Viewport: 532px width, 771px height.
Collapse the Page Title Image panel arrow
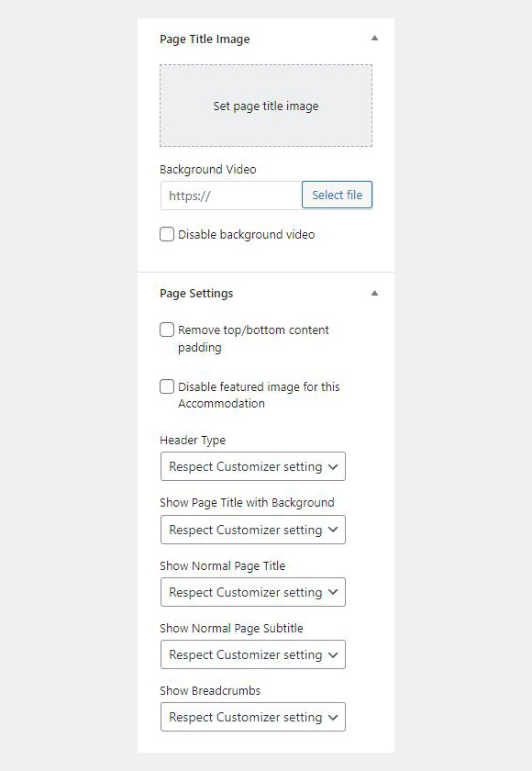(x=374, y=38)
